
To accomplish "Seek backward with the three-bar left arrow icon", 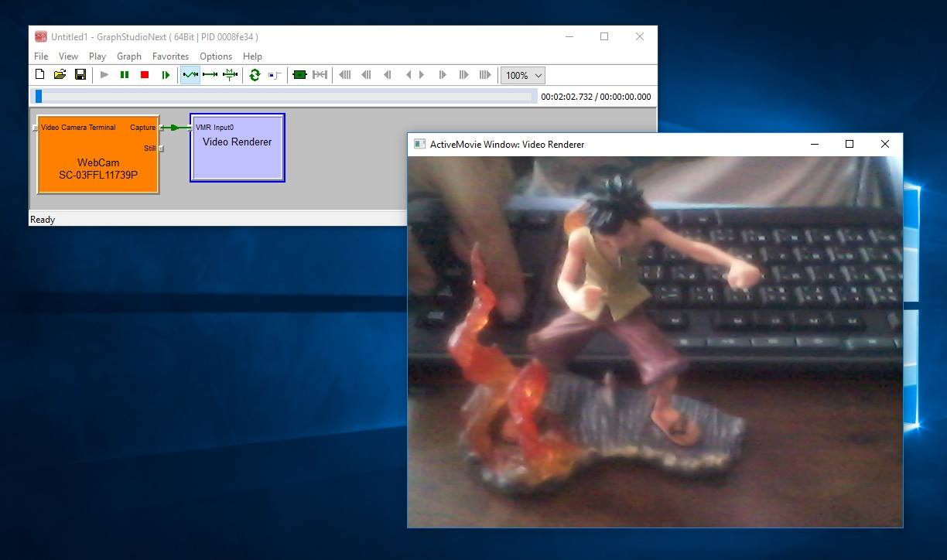I will tap(345, 75).
